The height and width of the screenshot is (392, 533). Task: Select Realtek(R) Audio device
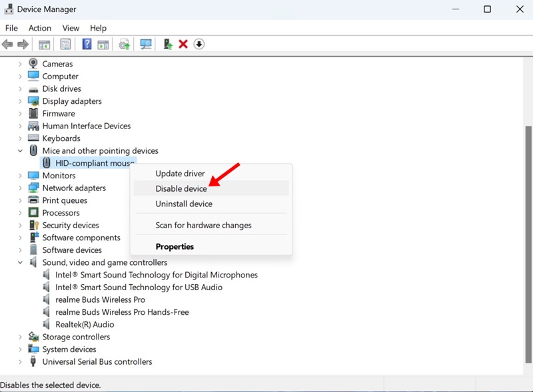[85, 325]
